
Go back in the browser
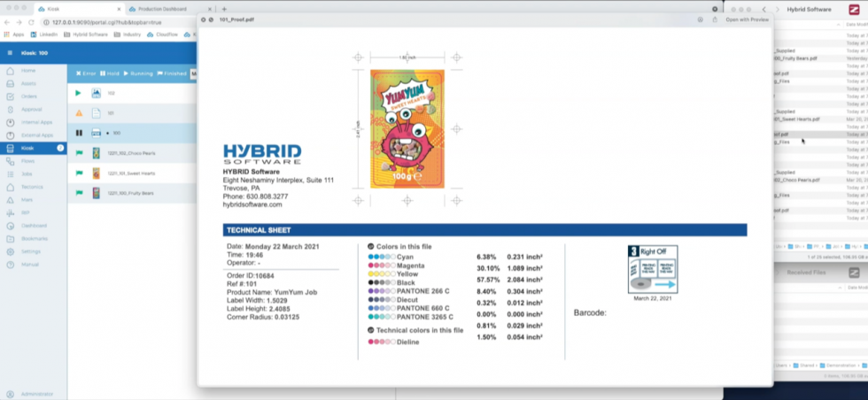coord(7,22)
